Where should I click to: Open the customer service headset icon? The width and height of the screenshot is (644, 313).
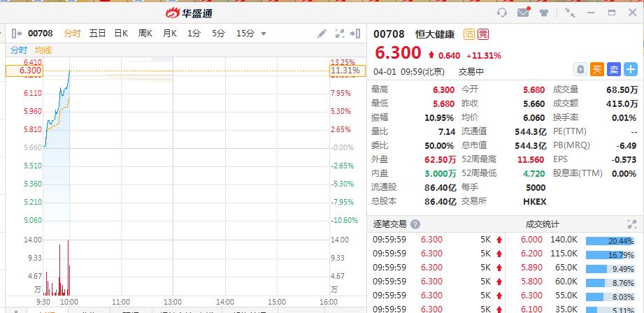pyautogui.click(x=501, y=13)
